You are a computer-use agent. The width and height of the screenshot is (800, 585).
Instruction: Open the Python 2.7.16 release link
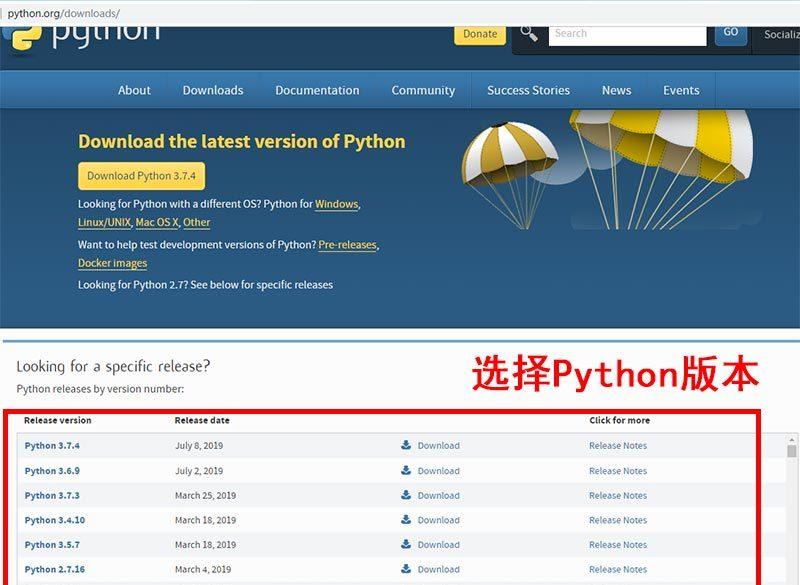[x=55, y=569]
